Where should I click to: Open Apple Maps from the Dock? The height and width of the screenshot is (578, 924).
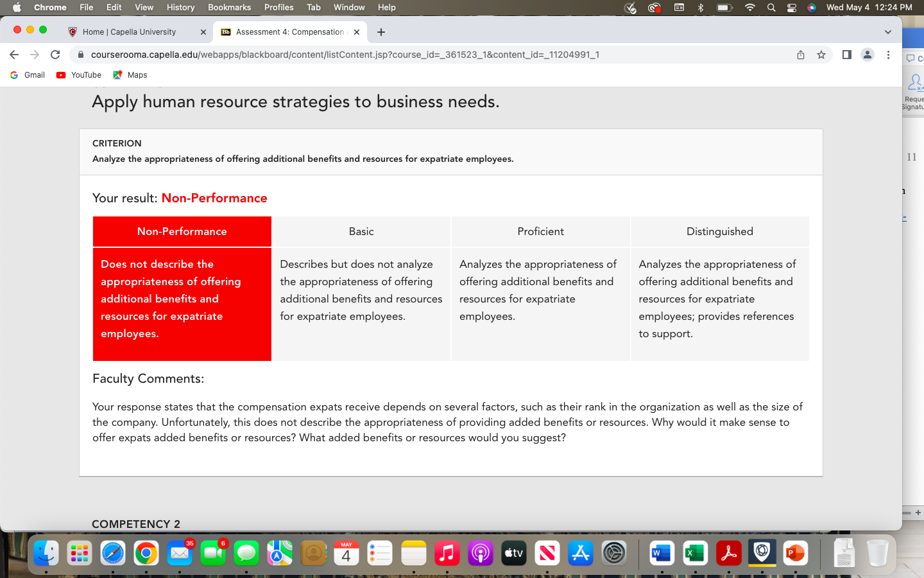click(280, 553)
